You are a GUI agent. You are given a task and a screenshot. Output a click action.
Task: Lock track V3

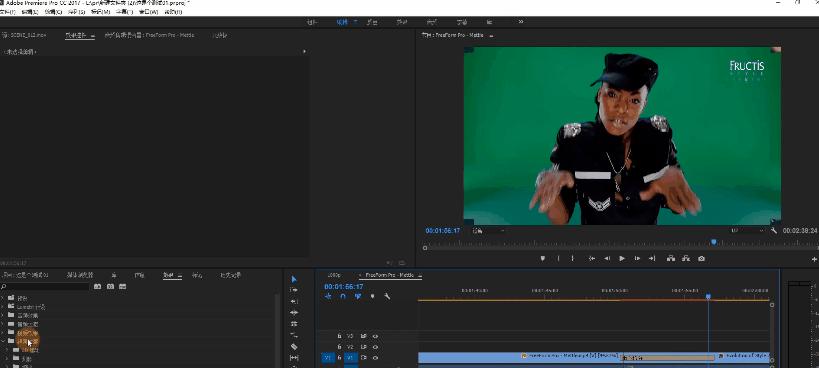click(339, 336)
